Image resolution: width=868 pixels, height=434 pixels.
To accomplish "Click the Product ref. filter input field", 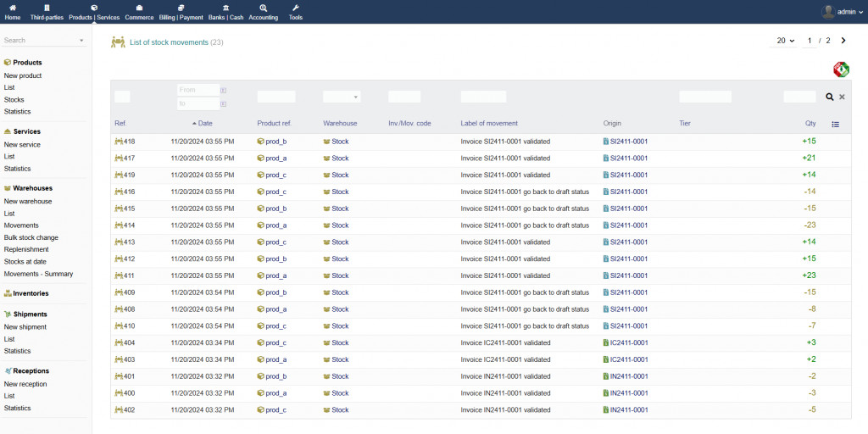I will [276, 97].
